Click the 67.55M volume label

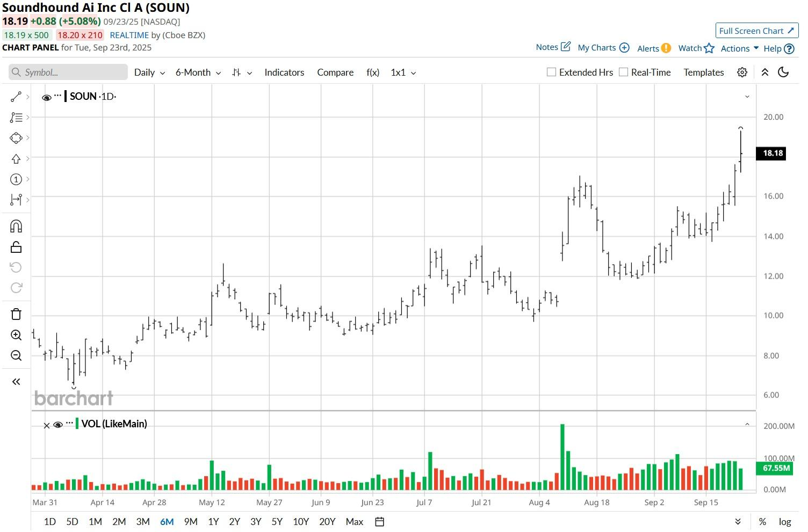point(775,468)
